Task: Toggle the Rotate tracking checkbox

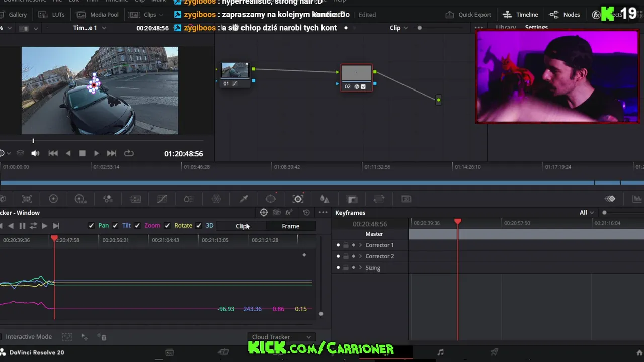Action: coord(167,226)
